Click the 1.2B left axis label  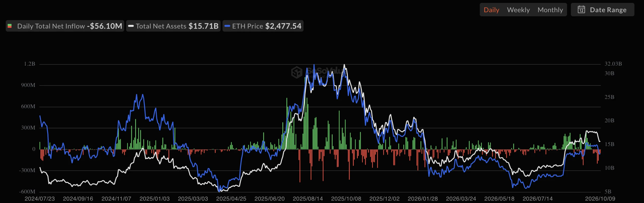(x=30, y=64)
